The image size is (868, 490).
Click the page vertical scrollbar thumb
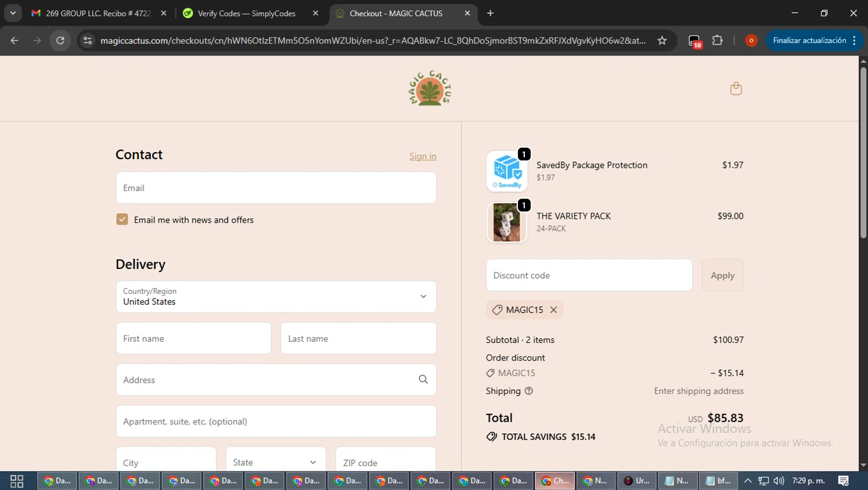863,153
